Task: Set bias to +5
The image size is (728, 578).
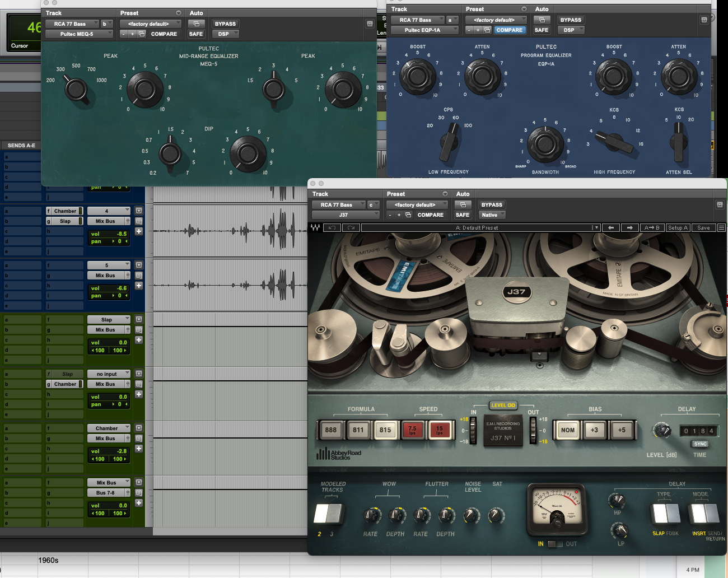Action: tap(622, 430)
